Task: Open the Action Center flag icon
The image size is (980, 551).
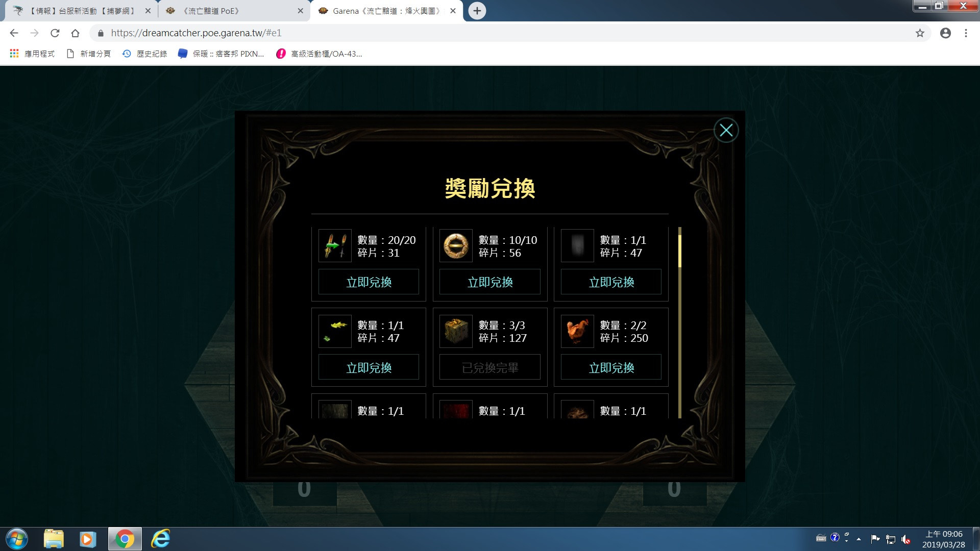Action: [x=875, y=538]
